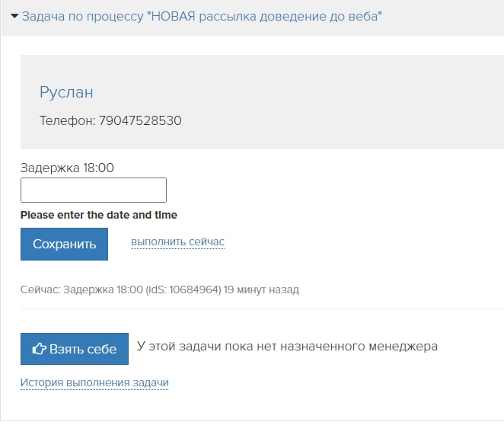Click status text "Сейчас: Задержка 18:00 (IdS: 10684964)"
Image resolution: width=504 pixels, height=435 pixels.
(x=121, y=289)
